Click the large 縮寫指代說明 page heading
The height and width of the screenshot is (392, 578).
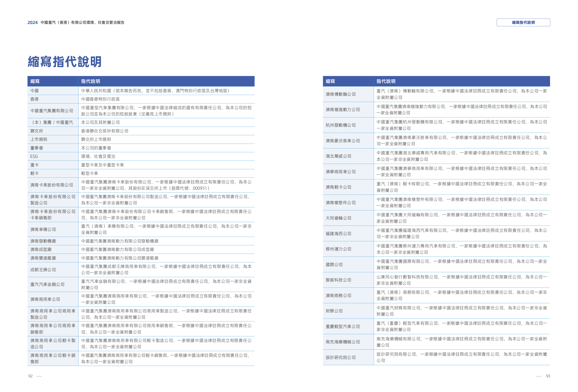pos(65,61)
